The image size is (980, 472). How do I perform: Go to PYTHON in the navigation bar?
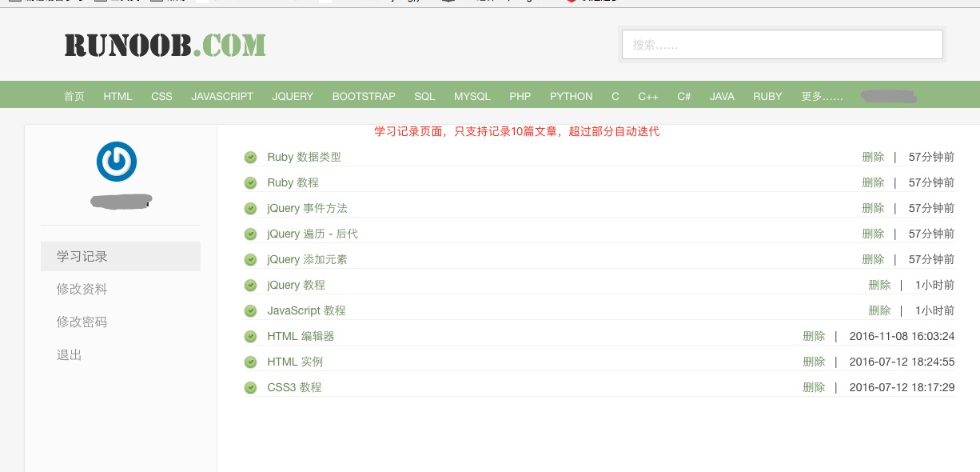[x=571, y=96]
